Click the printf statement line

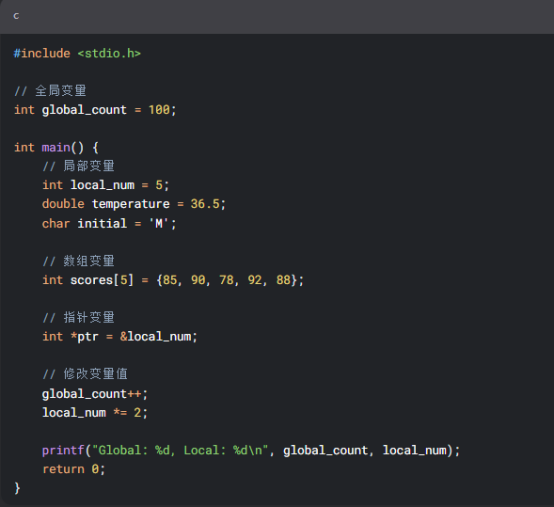tap(251, 450)
